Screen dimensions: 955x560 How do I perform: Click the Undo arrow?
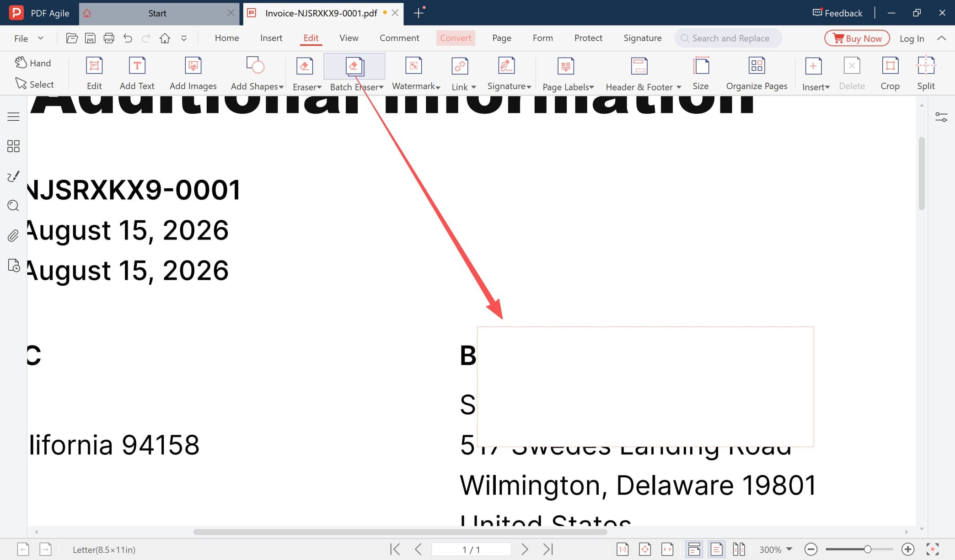128,38
